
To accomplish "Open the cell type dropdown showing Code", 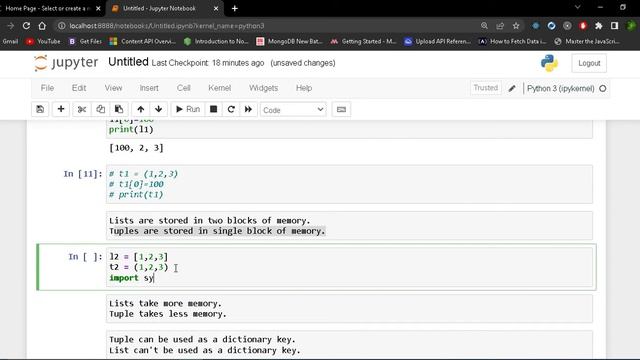I will (x=293, y=110).
